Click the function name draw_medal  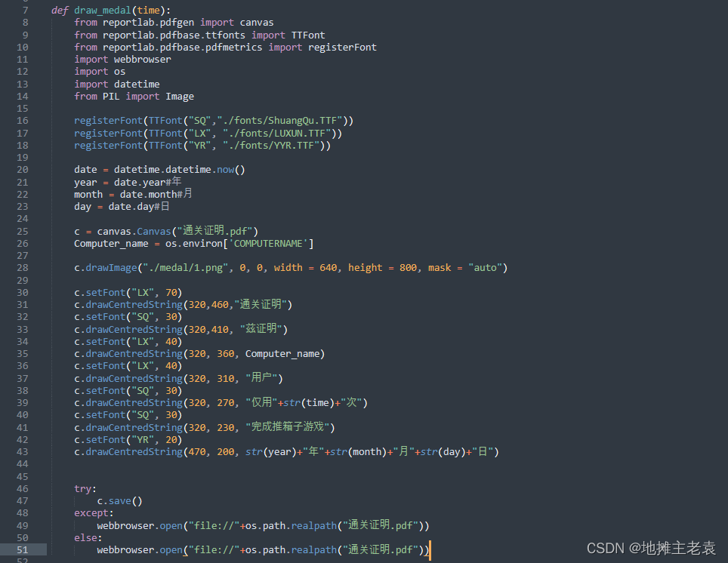pos(103,11)
